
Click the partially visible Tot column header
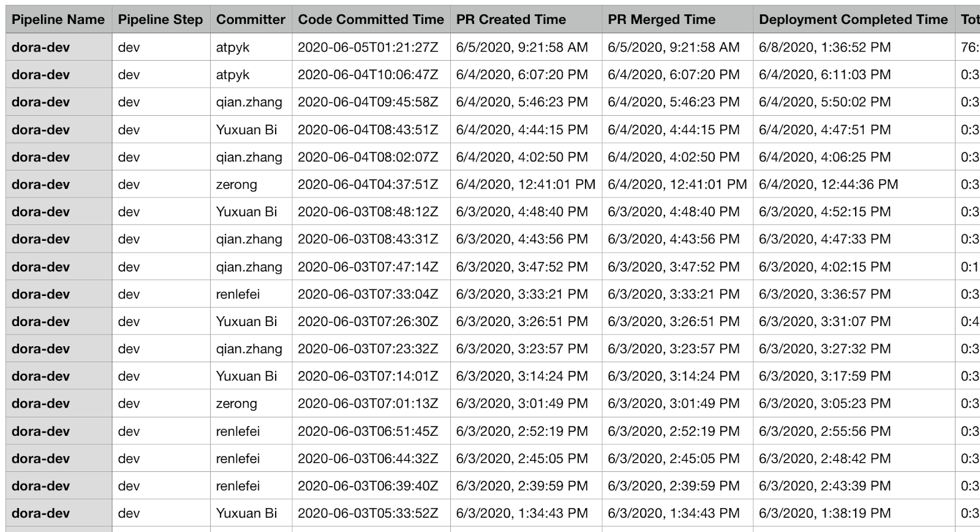tap(970, 20)
